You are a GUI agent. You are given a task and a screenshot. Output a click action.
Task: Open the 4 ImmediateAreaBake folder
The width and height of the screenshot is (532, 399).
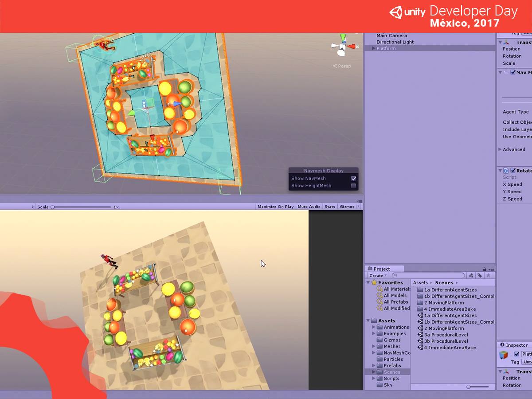click(446, 309)
